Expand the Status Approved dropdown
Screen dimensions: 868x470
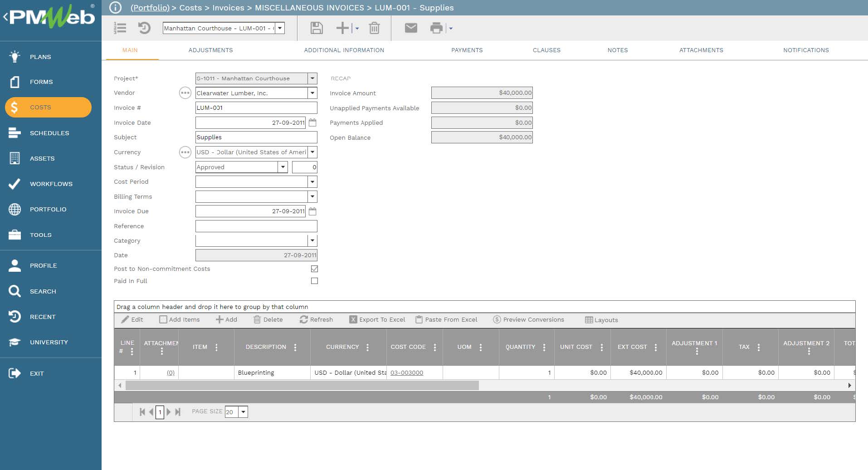(283, 167)
